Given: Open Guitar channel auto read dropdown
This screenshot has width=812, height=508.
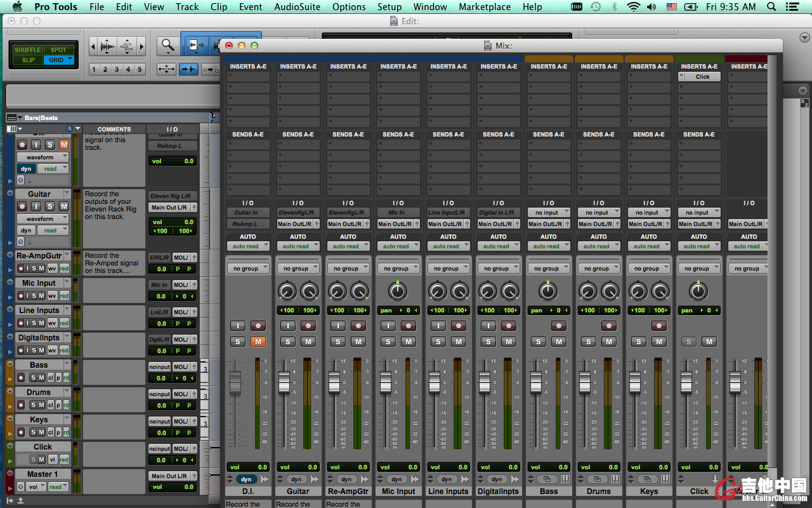Looking at the screenshot, I should [298, 246].
